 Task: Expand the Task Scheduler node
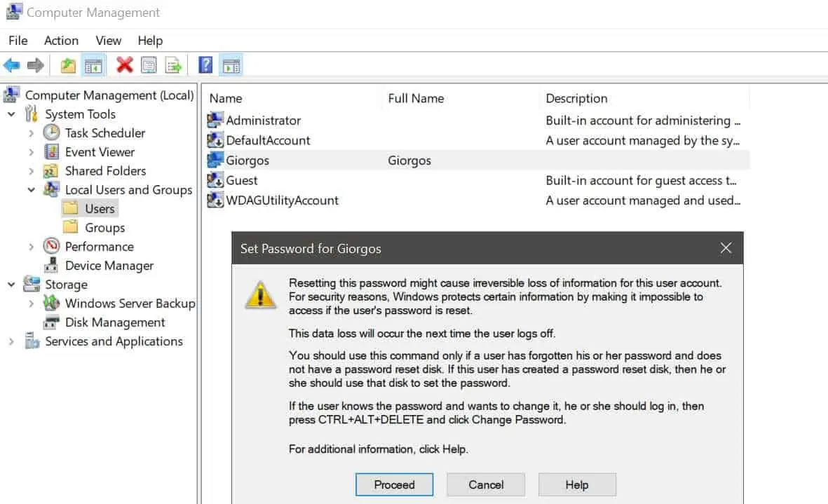click(31, 133)
